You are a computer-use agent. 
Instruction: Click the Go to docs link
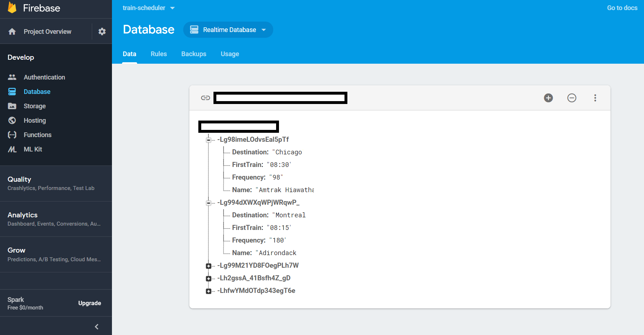click(622, 8)
